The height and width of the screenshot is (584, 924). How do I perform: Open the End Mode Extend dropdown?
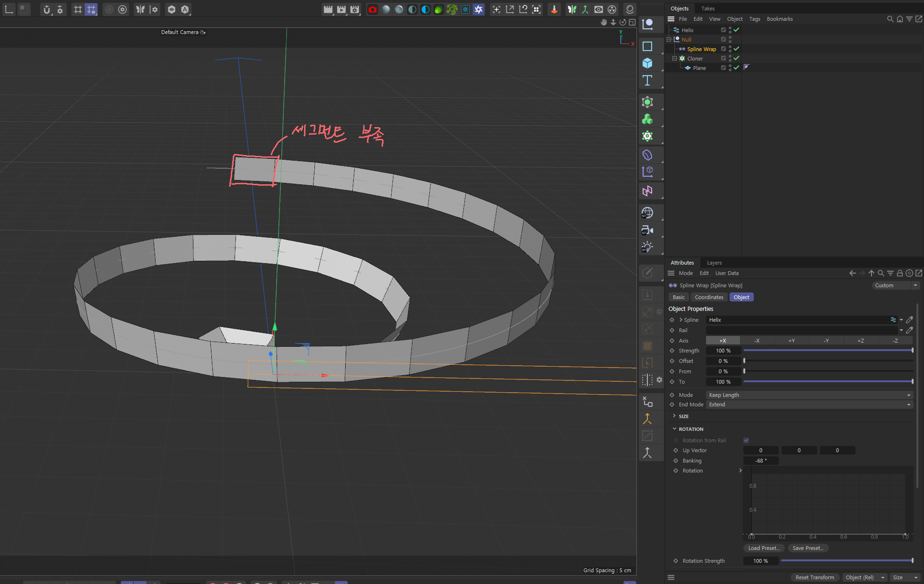tap(809, 404)
